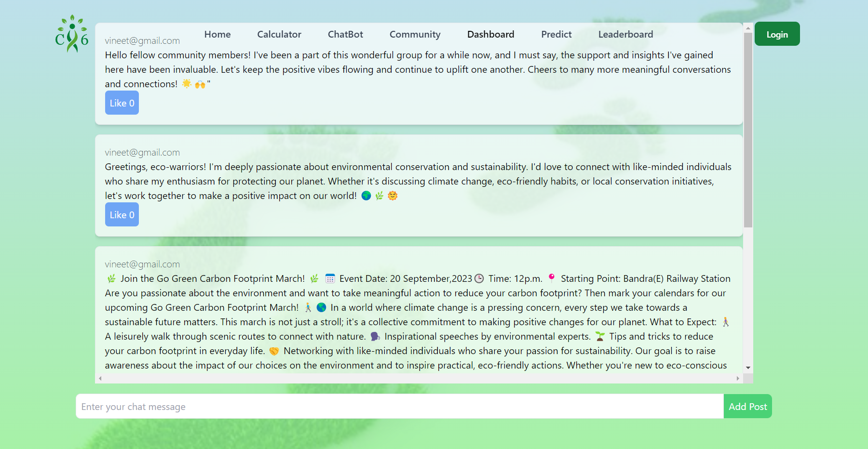The height and width of the screenshot is (449, 868).
Task: Click the vertical scrollbar down arrow
Action: pos(748,368)
